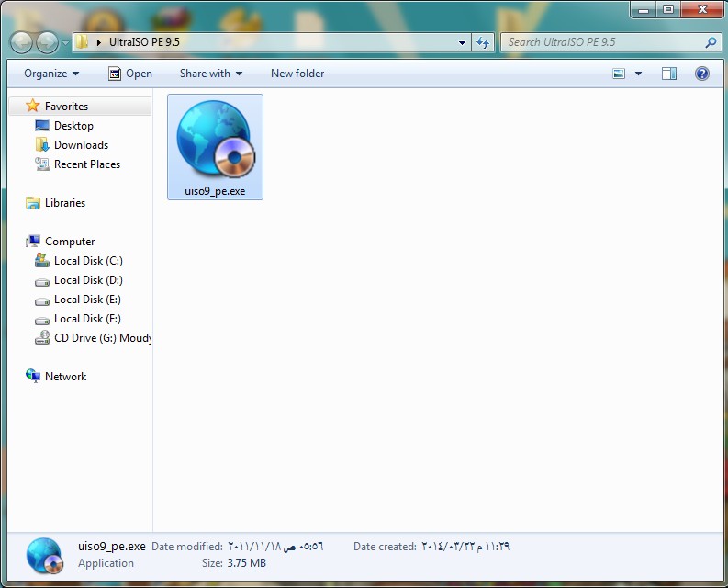
Task: Click the magnifier search icon
Action: coord(711,43)
